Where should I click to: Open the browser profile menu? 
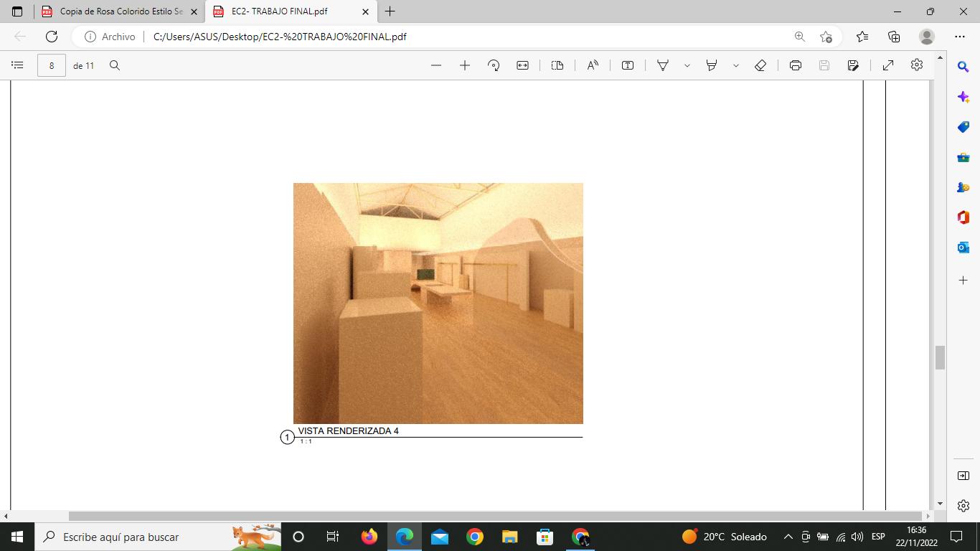point(927,36)
